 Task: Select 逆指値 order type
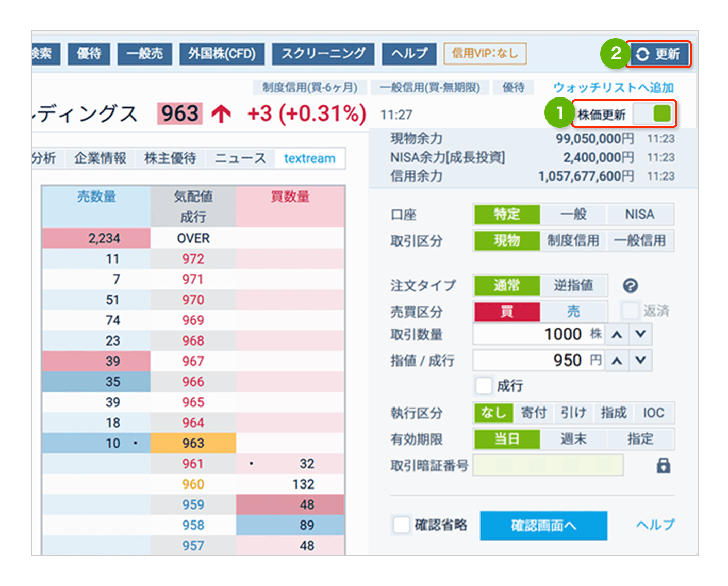(573, 285)
